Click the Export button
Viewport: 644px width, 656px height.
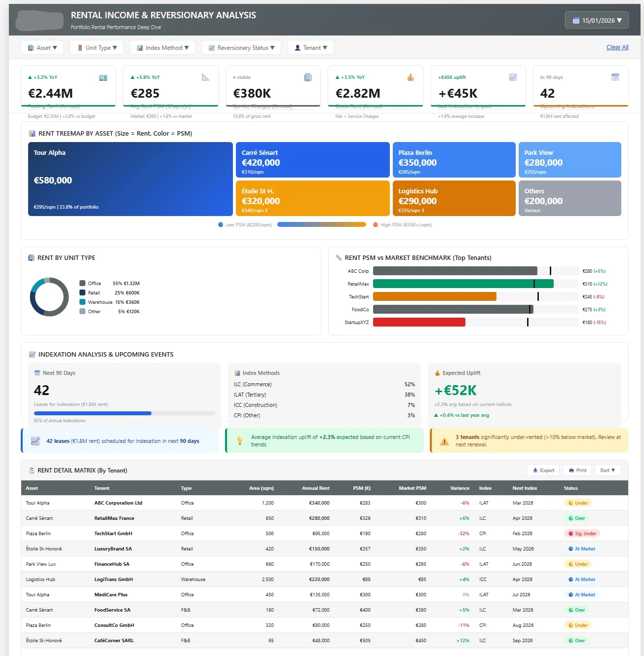click(x=543, y=470)
